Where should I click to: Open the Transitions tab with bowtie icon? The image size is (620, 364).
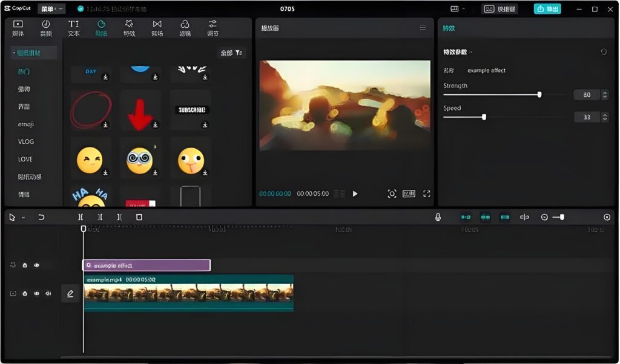pyautogui.click(x=157, y=28)
